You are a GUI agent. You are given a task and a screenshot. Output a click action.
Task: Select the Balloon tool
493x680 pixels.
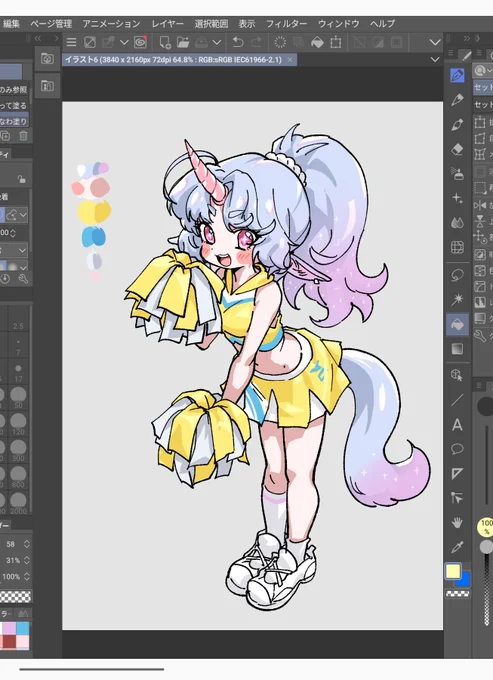[x=457, y=449]
